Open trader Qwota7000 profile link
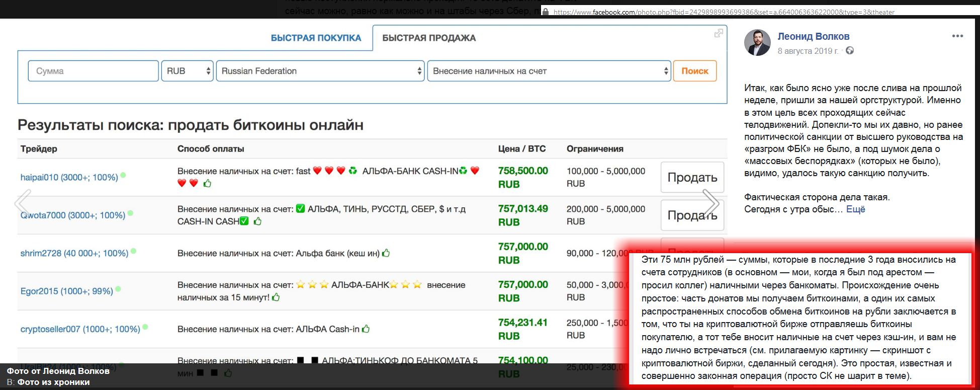This screenshot has height=390, width=980. pyautogui.click(x=73, y=215)
